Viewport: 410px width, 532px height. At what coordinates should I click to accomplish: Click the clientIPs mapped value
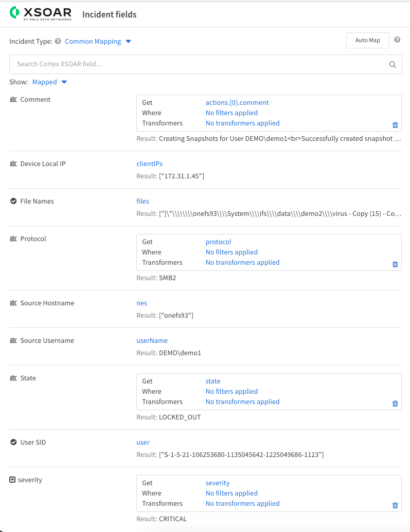tap(149, 164)
